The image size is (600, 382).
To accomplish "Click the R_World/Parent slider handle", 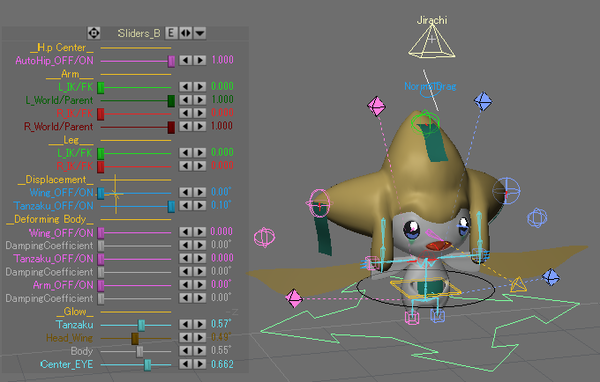I will 171,127.
